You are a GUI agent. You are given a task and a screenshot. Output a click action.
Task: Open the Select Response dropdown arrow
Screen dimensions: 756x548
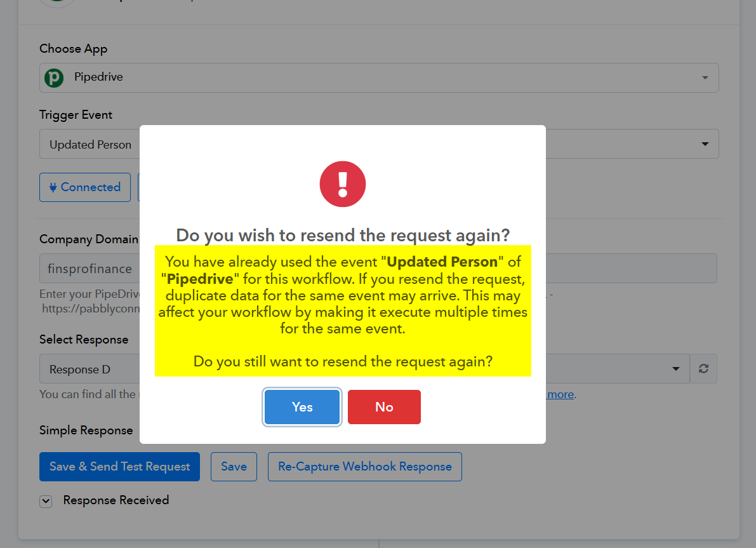[676, 369]
